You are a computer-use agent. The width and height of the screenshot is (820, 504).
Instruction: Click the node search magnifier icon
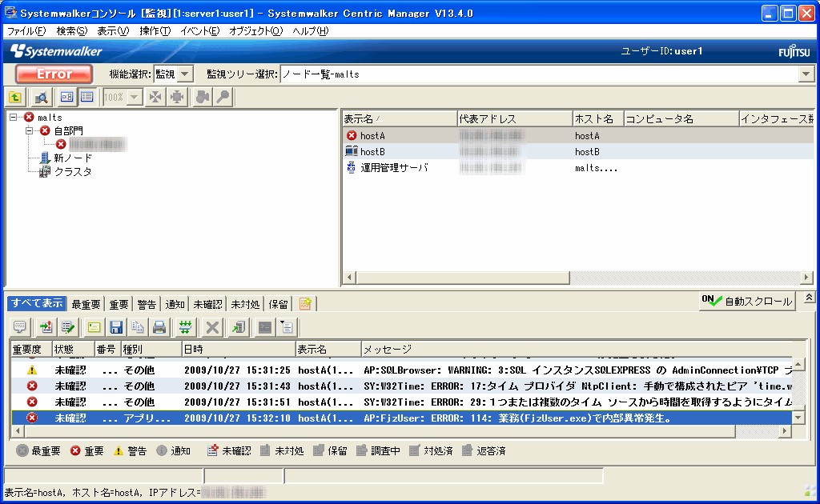[42, 97]
